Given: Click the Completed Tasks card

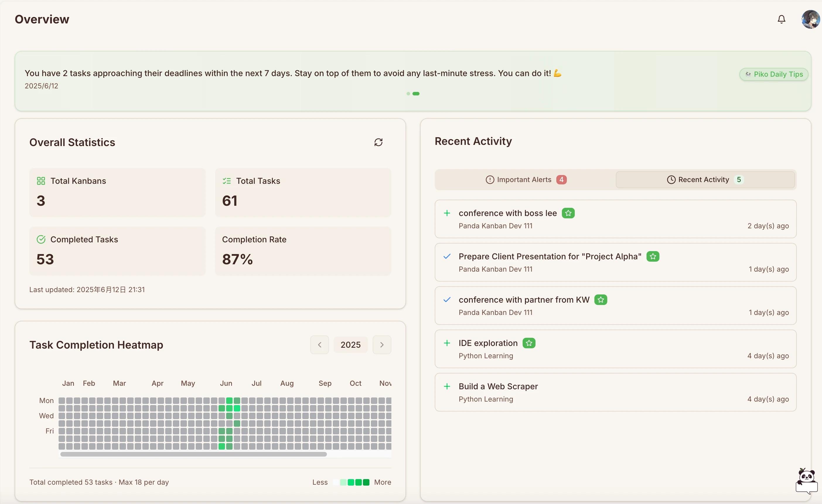Looking at the screenshot, I should click(117, 251).
